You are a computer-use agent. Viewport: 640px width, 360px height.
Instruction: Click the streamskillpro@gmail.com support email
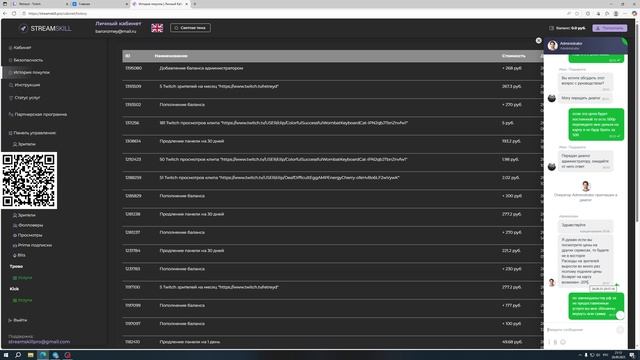[x=39, y=342]
